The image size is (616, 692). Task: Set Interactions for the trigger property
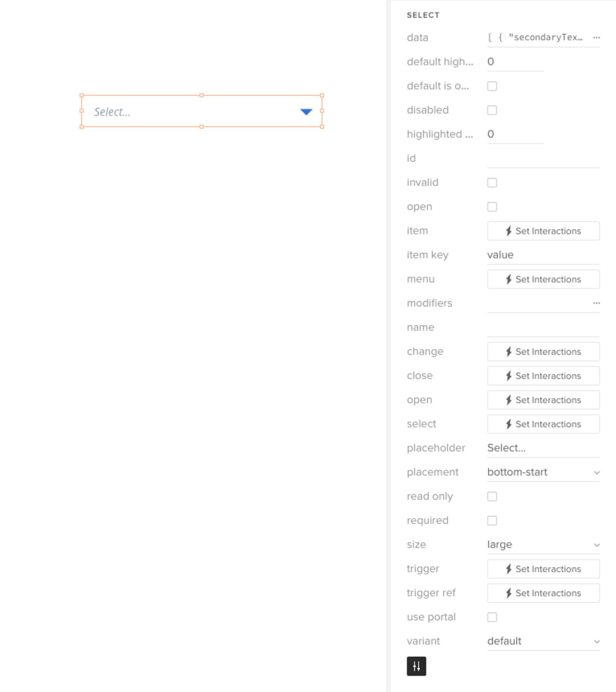tap(543, 569)
